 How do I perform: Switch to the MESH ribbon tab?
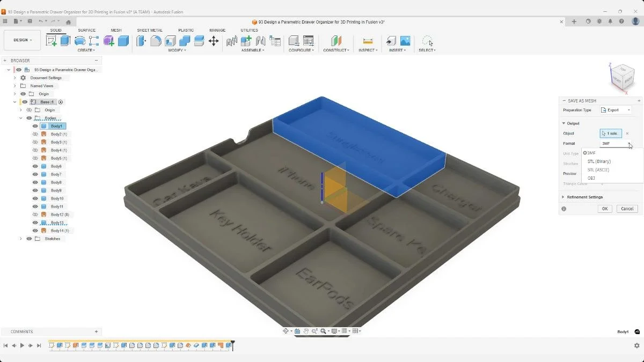click(116, 30)
